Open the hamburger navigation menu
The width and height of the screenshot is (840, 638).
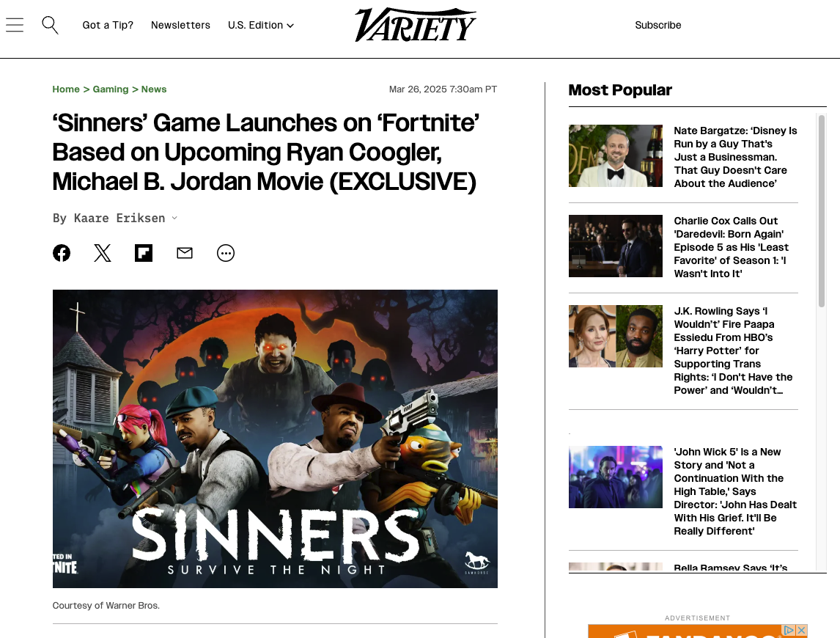15,25
